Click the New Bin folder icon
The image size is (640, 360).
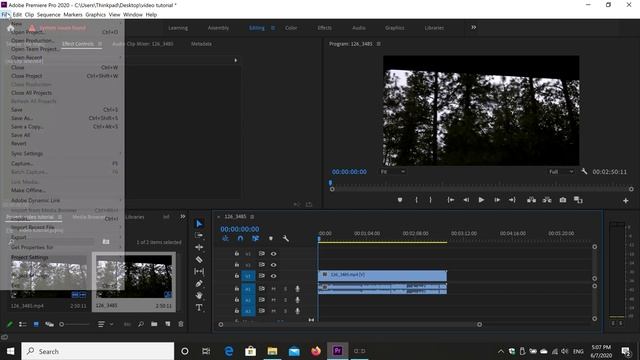154,324
